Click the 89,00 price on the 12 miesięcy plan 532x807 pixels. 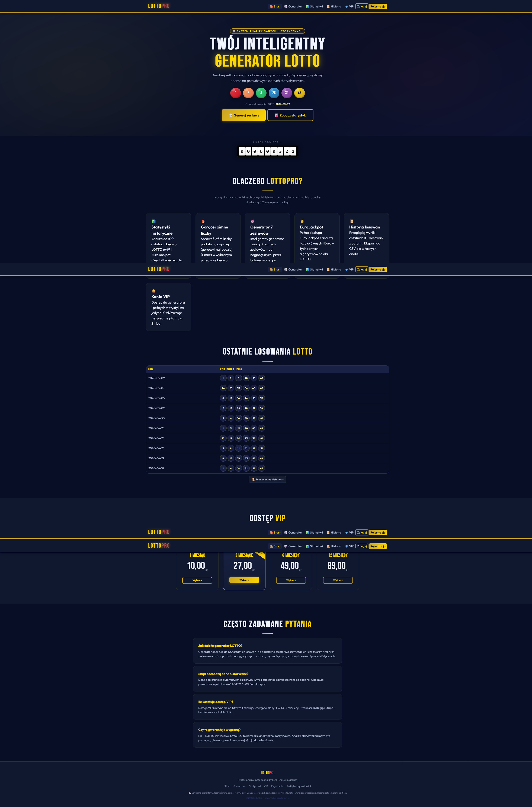tap(336, 565)
